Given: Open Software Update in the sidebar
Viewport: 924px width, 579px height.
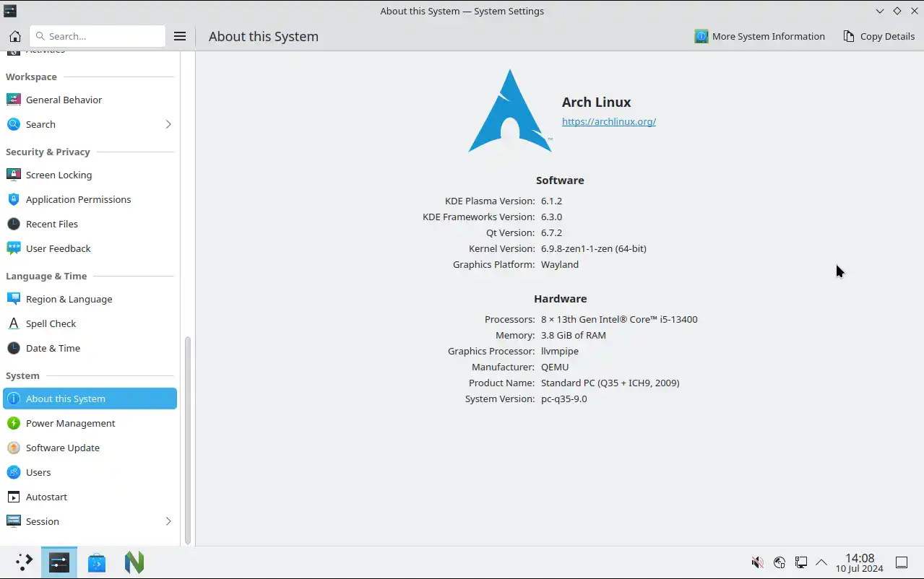Looking at the screenshot, I should pos(62,448).
